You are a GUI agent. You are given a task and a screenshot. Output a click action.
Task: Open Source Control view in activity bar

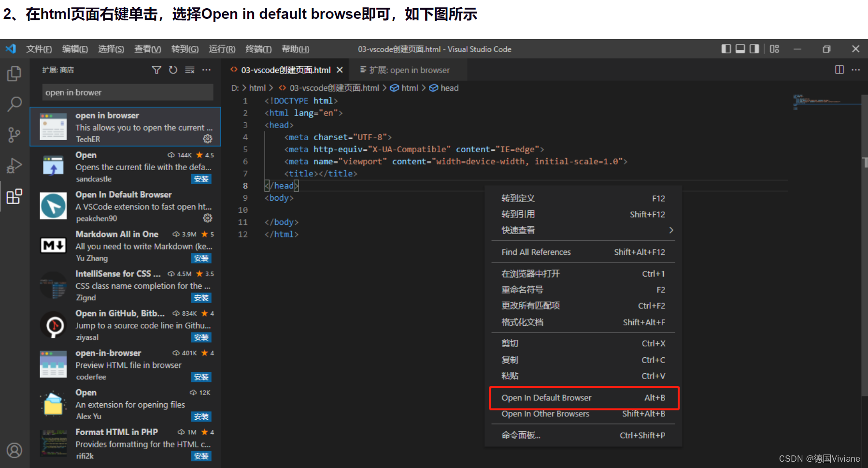click(x=14, y=134)
